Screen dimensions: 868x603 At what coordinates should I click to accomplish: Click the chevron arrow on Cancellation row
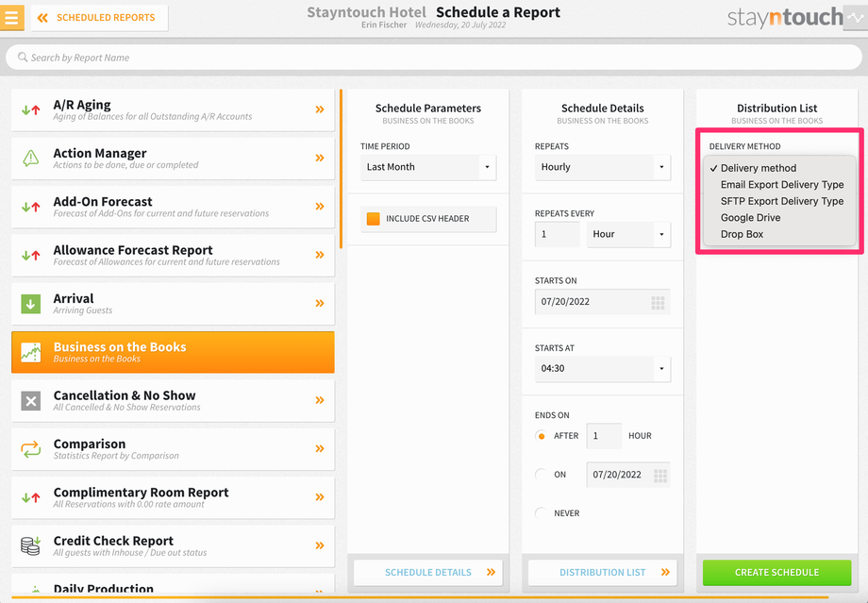click(320, 400)
